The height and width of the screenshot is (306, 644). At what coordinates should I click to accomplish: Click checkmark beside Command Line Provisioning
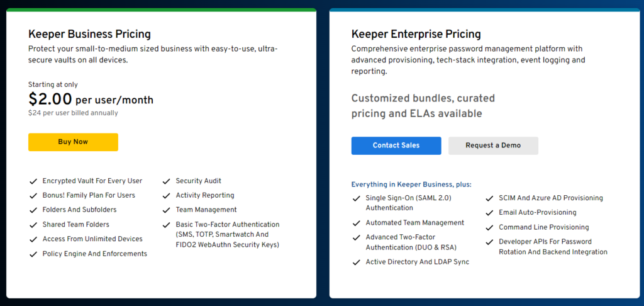point(489,227)
